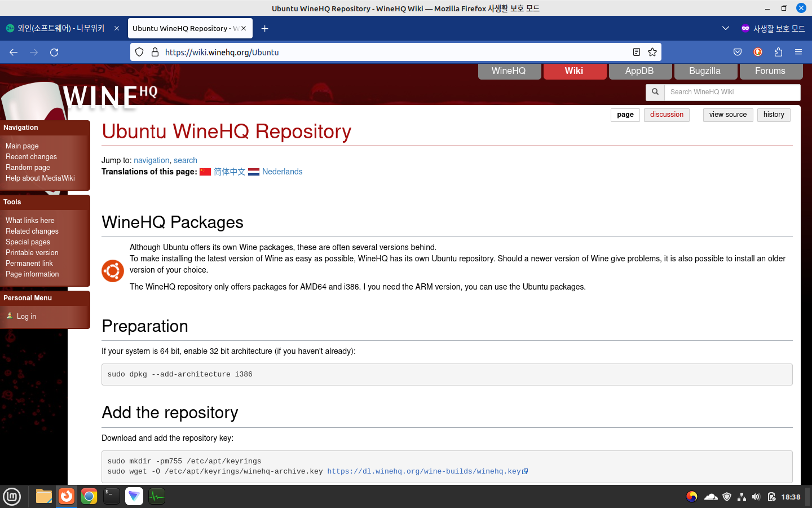The image size is (812, 508).
Task: Bookmark this page with the star
Action: (x=652, y=52)
